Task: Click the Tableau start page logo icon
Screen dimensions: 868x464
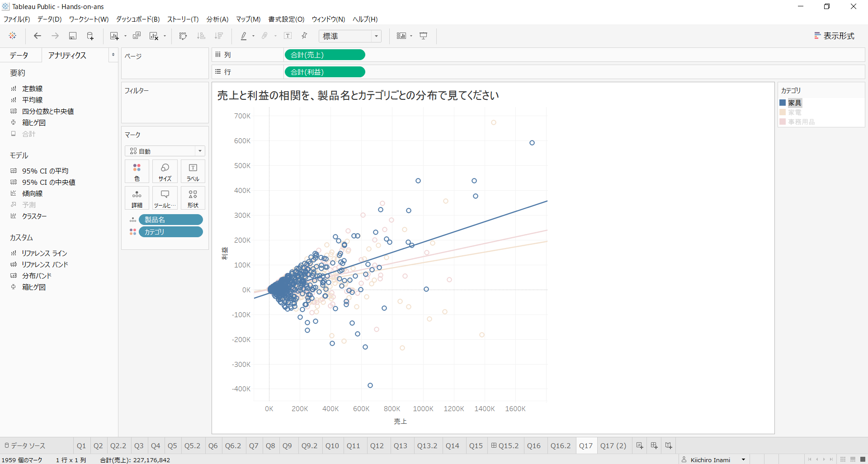Action: 13,36
